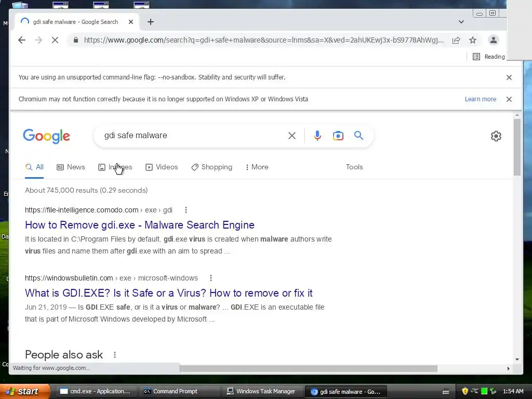Dismiss the no-sandbox warning bar

(x=509, y=77)
